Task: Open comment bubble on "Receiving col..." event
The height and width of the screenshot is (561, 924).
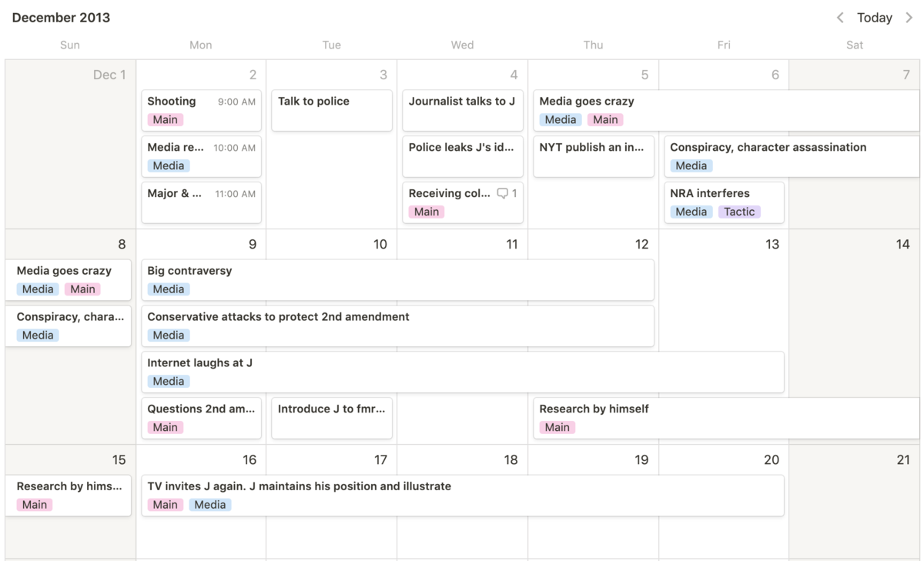Action: [x=503, y=193]
